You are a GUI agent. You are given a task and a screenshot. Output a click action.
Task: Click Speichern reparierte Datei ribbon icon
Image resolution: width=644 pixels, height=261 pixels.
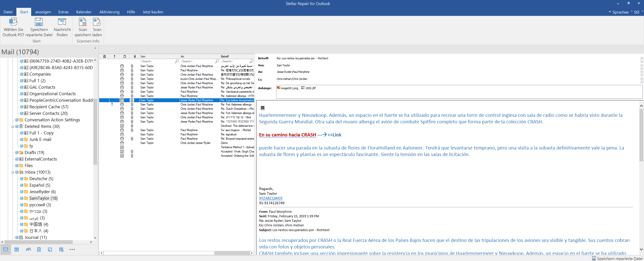pyautogui.click(x=39, y=22)
